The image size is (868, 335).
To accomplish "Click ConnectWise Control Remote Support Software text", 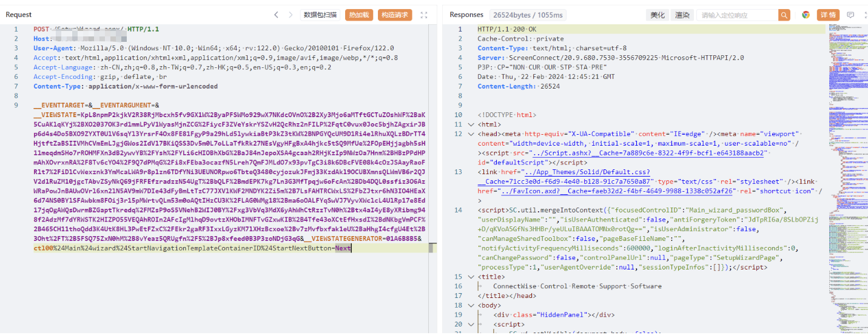I will tap(577, 286).
